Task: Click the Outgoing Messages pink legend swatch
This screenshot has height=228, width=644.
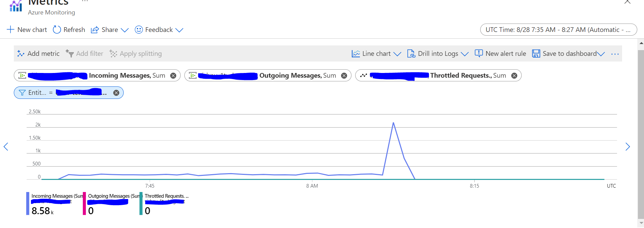Action: [x=84, y=203]
